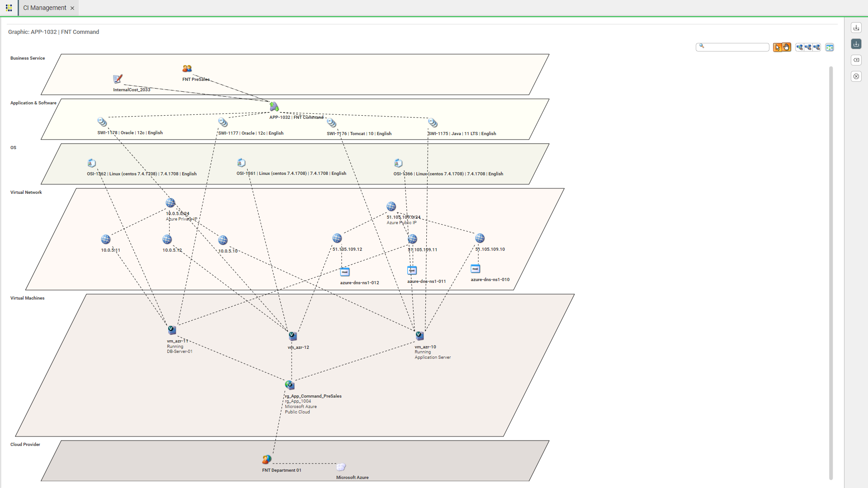868x488 pixels.
Task: Select the FNT PreSales node icon
Action: pos(187,69)
